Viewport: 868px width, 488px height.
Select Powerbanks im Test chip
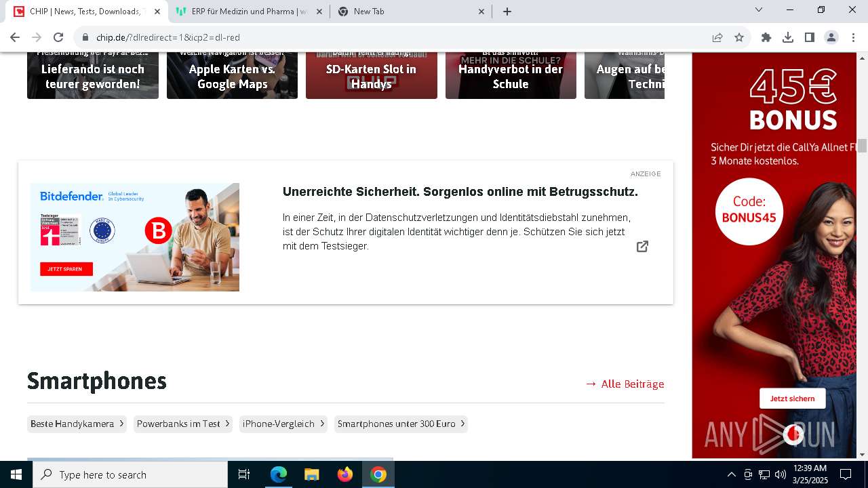[x=183, y=424]
